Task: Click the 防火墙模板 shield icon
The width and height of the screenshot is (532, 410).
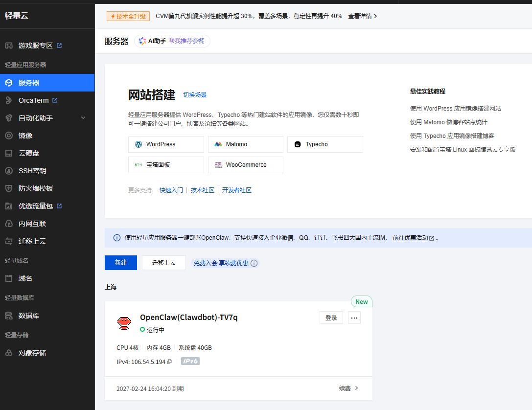Action: (x=9, y=188)
